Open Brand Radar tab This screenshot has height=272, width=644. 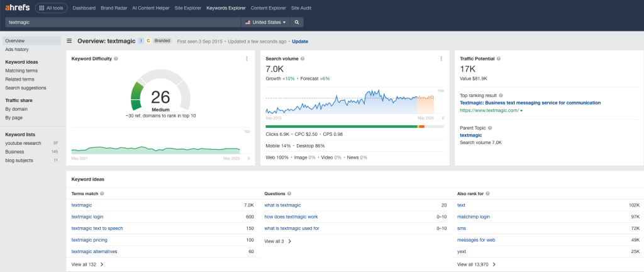pos(114,8)
